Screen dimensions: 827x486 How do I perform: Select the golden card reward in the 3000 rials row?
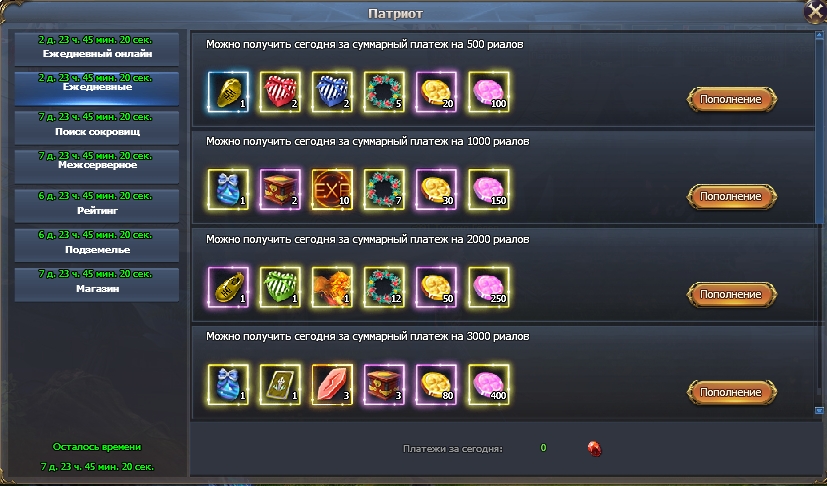tap(280, 385)
